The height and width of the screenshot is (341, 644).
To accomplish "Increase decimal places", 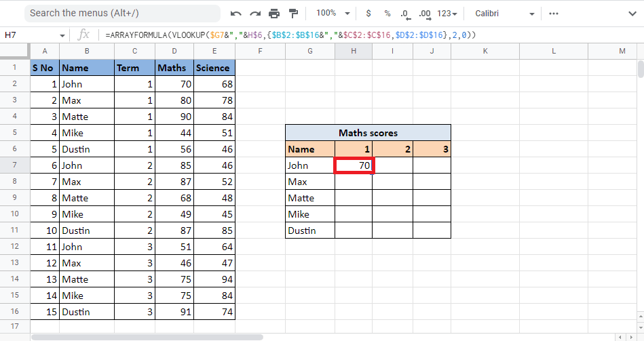I will (425, 14).
